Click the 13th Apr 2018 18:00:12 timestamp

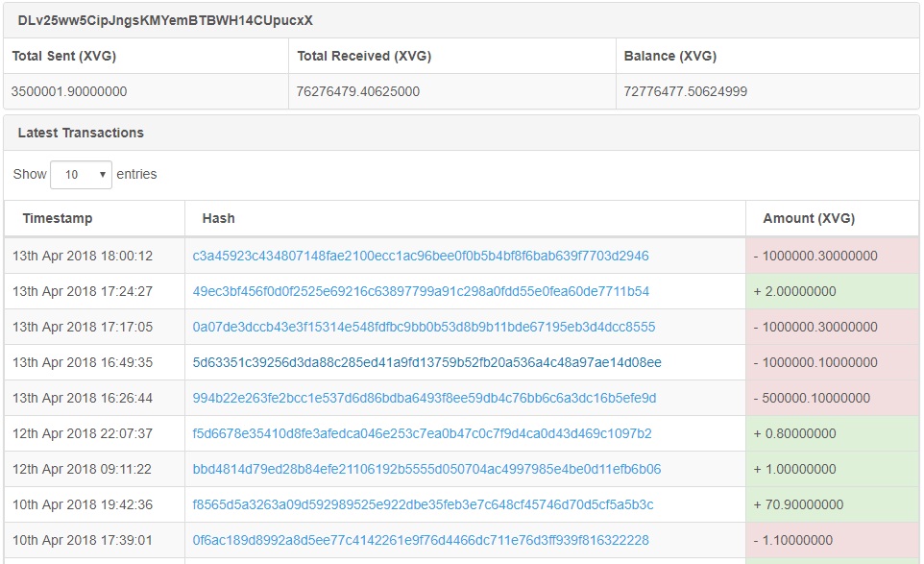click(x=83, y=256)
